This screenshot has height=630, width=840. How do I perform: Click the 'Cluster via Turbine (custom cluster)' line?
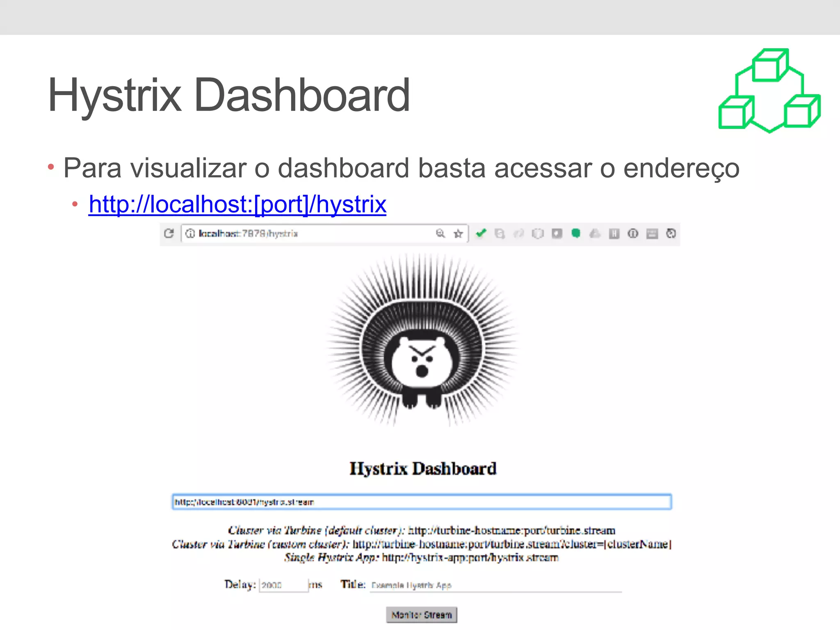(x=422, y=544)
